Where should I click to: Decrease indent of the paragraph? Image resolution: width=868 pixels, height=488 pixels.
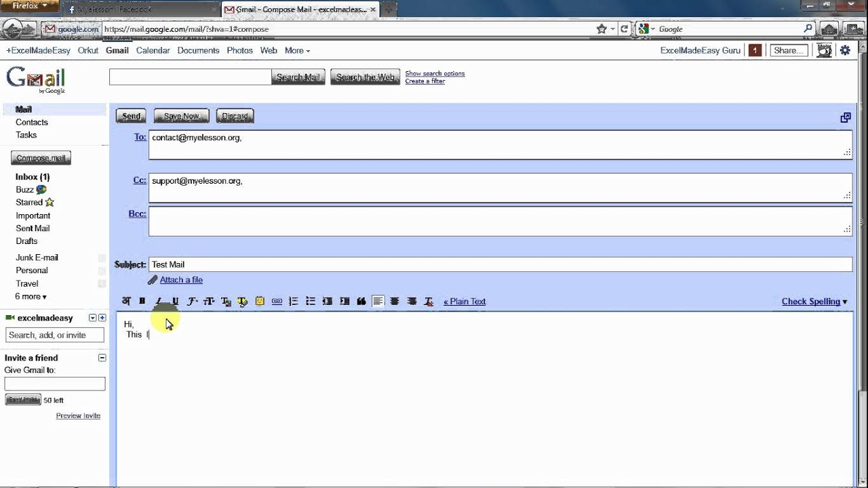click(328, 302)
